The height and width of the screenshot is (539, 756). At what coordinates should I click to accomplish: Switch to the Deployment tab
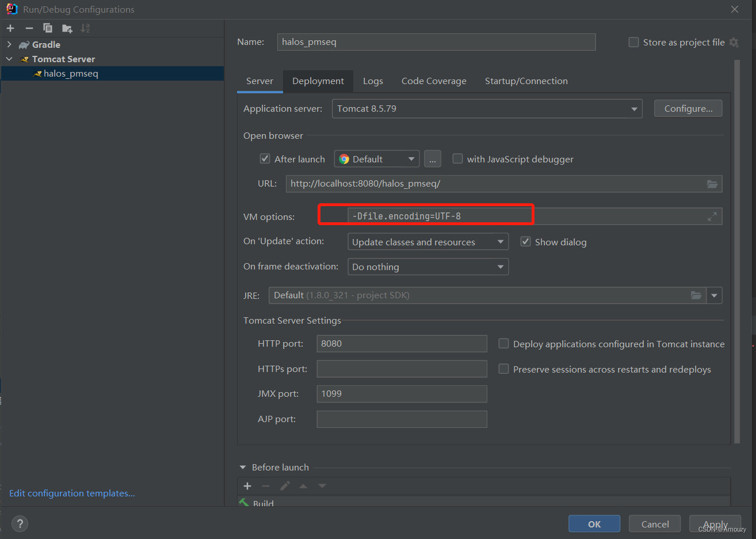tap(318, 81)
